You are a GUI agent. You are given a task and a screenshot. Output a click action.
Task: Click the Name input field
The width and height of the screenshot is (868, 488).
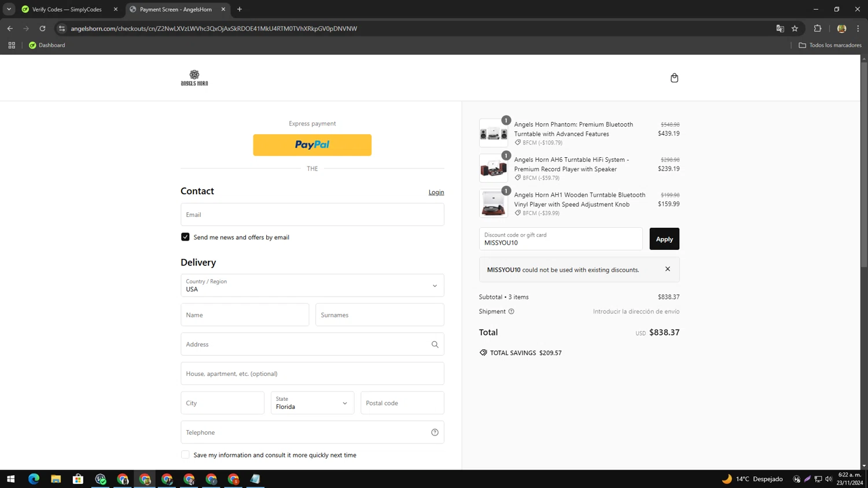pyautogui.click(x=245, y=315)
